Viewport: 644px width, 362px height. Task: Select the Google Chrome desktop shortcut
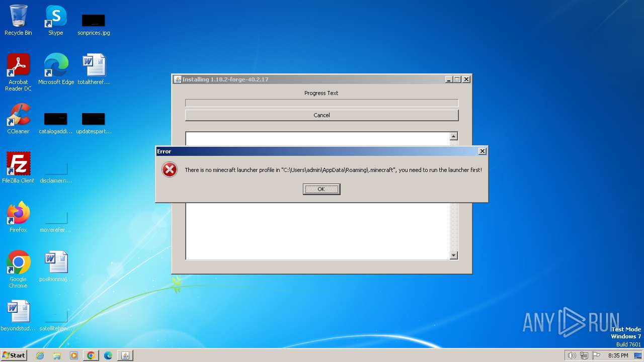click(x=18, y=269)
